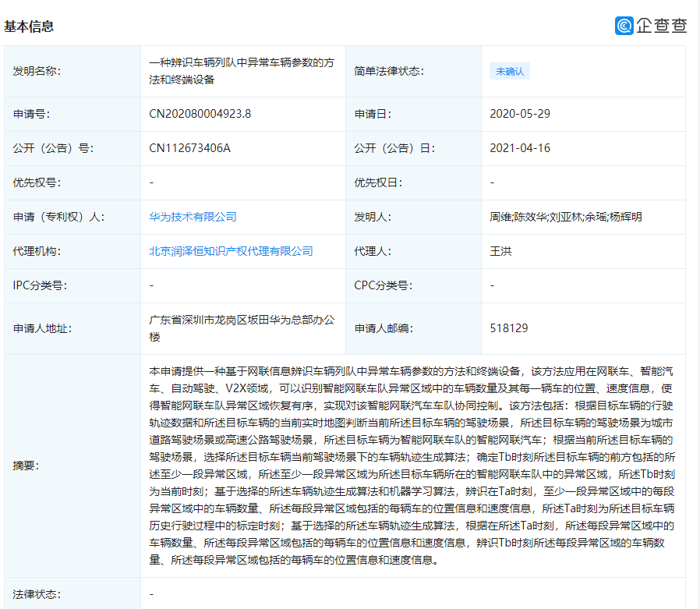Screen dimensions: 700x609
Task: Select the 基本信息 section heading
Action: [29, 27]
